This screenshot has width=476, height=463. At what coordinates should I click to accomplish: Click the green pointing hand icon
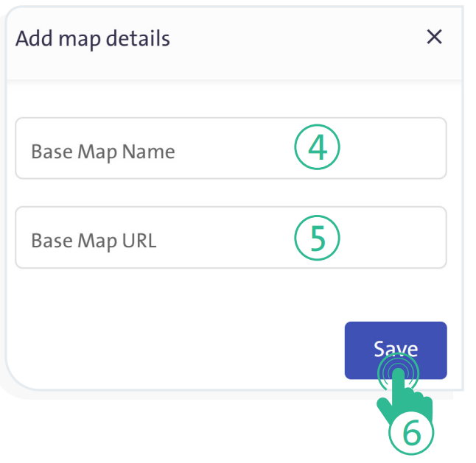(405, 401)
